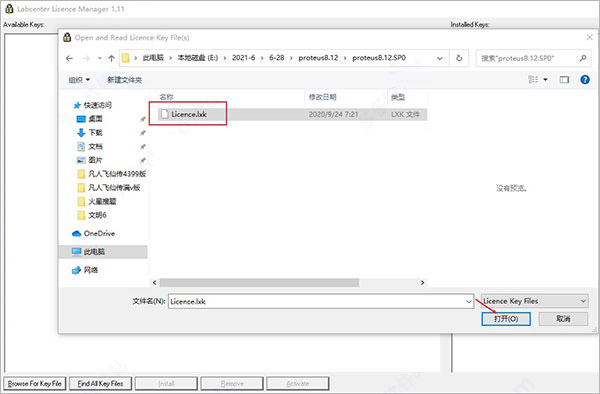Open the Licence Key Files filter dropdown
Screen dimensions: 600x394
(x=534, y=301)
